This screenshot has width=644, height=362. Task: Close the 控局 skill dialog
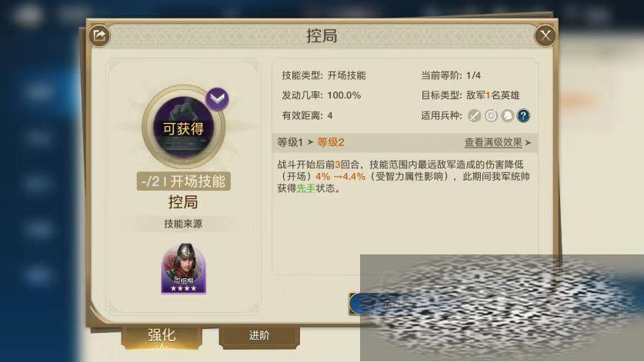546,35
